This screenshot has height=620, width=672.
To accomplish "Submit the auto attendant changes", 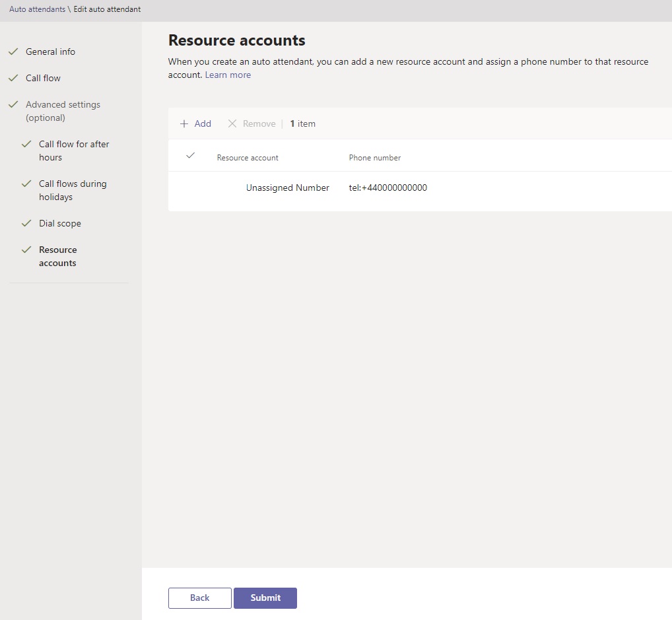I will pyautogui.click(x=265, y=598).
